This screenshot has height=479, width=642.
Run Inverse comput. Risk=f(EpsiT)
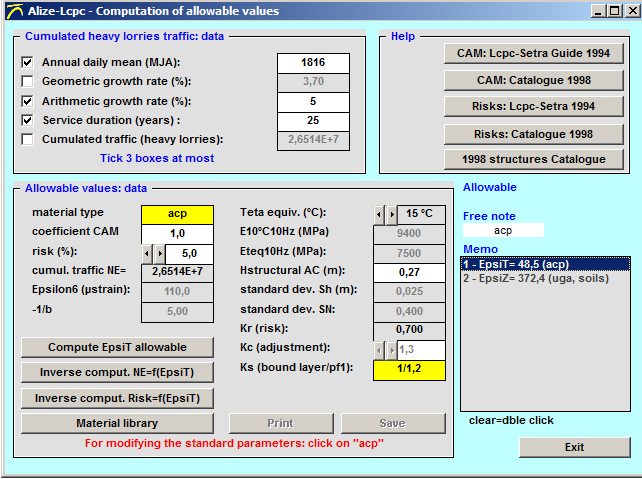pyautogui.click(x=117, y=398)
